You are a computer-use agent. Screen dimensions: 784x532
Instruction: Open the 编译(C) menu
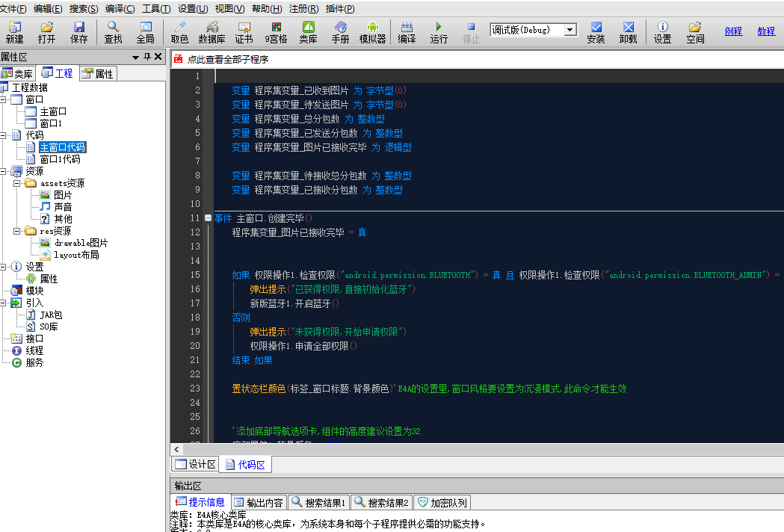(x=120, y=9)
